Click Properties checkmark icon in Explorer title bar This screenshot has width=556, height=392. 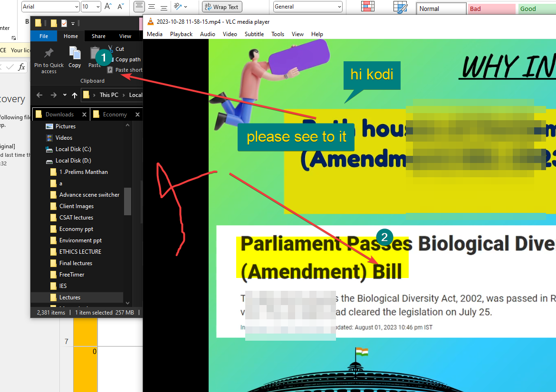click(x=64, y=23)
